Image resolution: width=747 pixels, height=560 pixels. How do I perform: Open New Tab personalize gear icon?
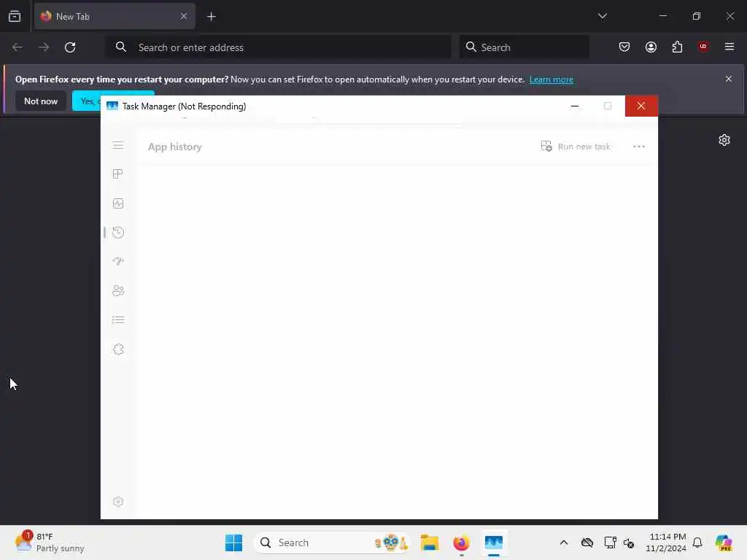[724, 140]
